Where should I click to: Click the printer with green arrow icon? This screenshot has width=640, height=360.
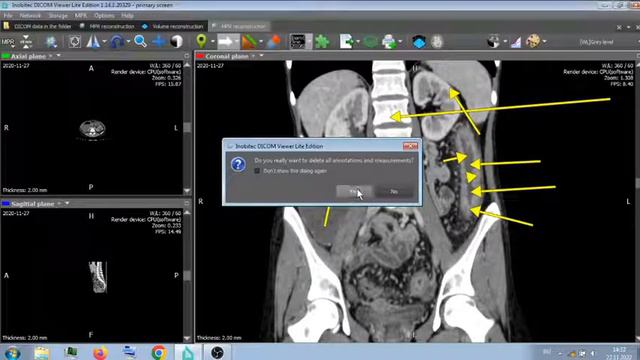click(389, 42)
